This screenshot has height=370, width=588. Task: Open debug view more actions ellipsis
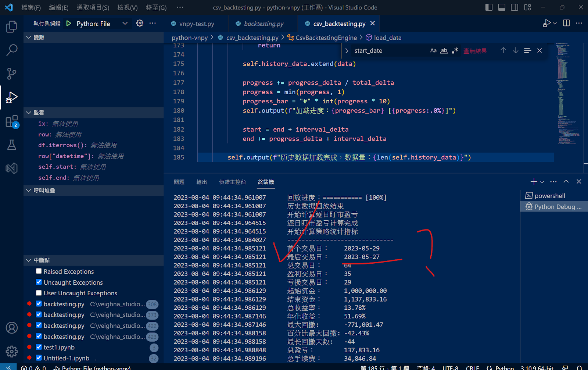click(x=153, y=23)
